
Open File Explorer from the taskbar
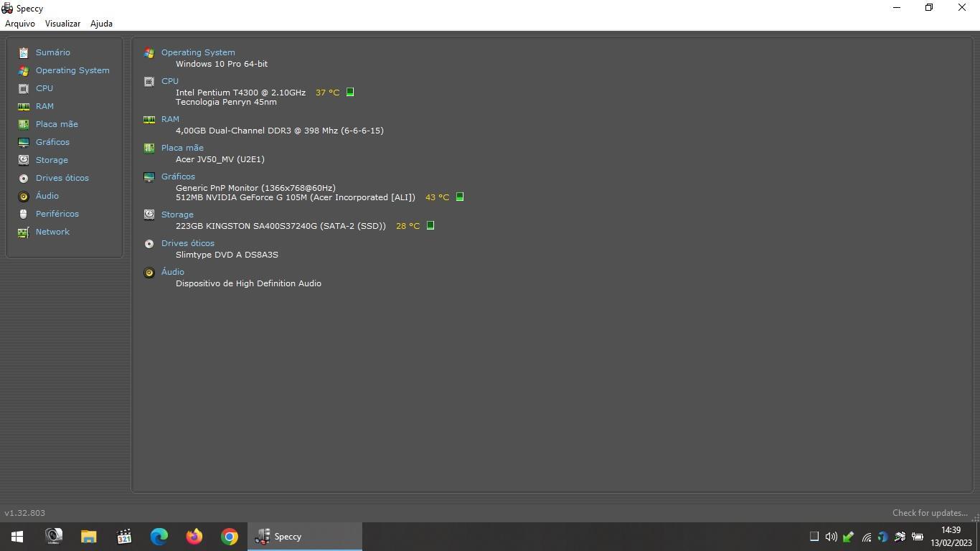click(88, 537)
